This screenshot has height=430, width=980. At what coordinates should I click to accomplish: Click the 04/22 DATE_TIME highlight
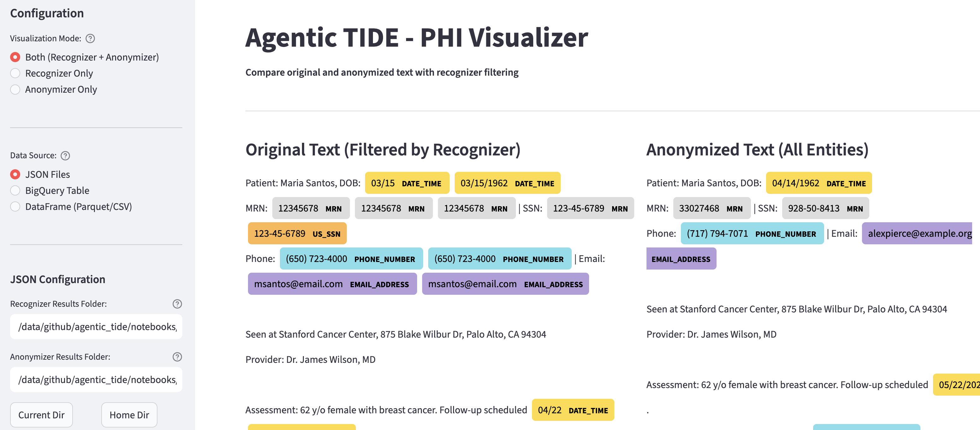pos(573,410)
